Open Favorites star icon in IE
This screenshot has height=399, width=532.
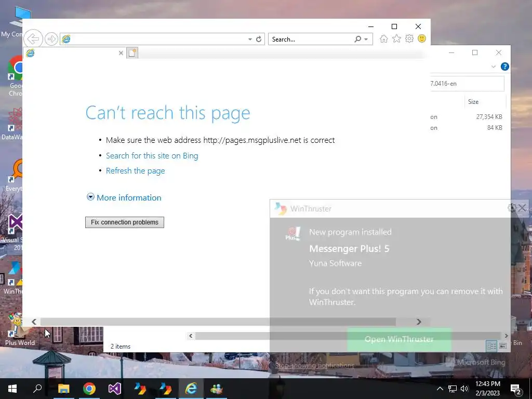(396, 38)
